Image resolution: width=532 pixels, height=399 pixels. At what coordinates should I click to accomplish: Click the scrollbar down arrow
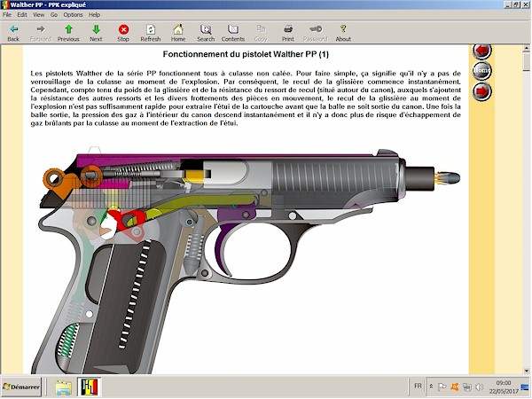pyautogui.click(x=526, y=370)
